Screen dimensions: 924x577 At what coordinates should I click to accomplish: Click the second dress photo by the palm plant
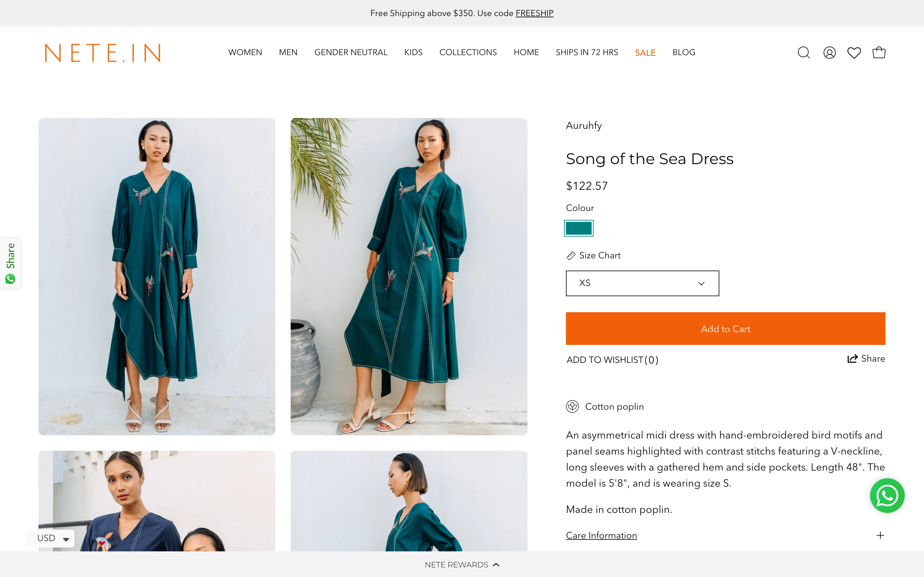(409, 276)
